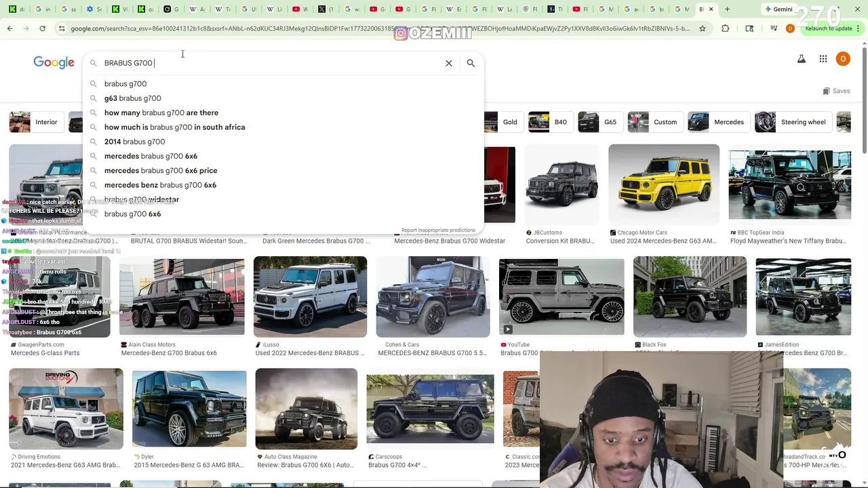Open a new browser tab with plus
The width and height of the screenshot is (868, 488).
(x=727, y=9)
